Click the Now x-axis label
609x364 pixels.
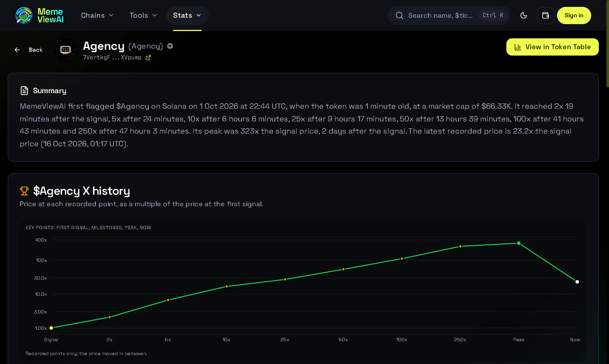(x=575, y=340)
